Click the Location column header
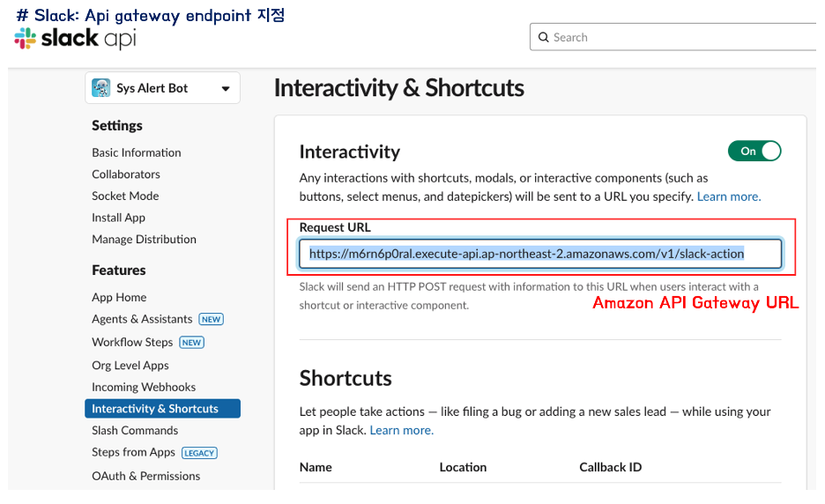This screenshot has height=504, width=825. pyautogui.click(x=463, y=467)
